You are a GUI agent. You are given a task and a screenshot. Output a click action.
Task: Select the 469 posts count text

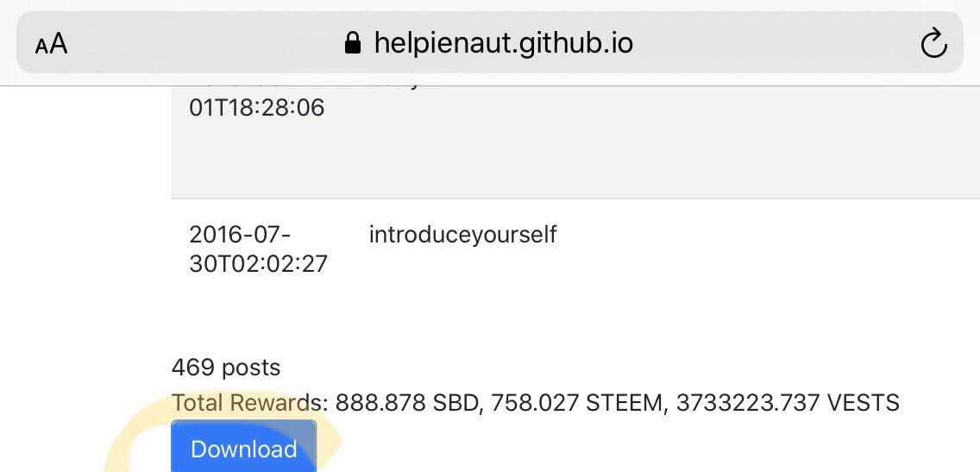(226, 367)
